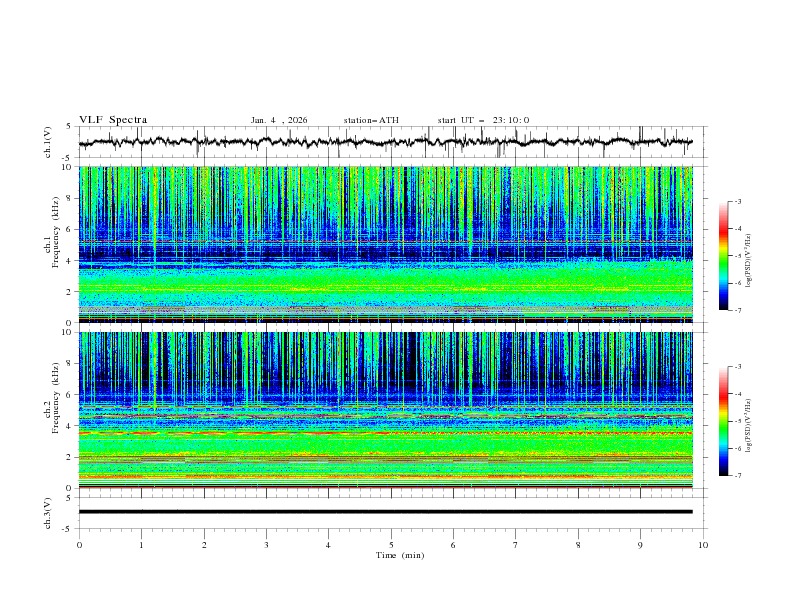Image resolution: width=792 pixels, height=612 pixels.
Task: Click inside the ch.1 spectrogram panel
Action: (x=385, y=244)
